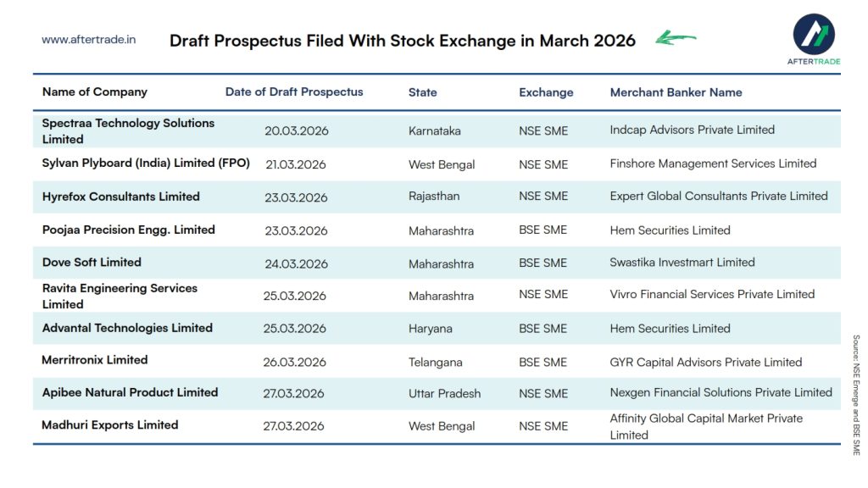Select the Dove Soft Limited row
This screenshot has width=868, height=488.
pos(92,263)
